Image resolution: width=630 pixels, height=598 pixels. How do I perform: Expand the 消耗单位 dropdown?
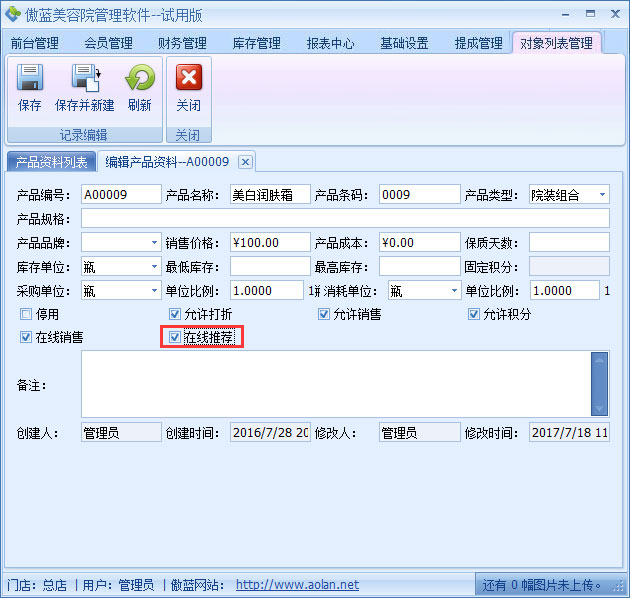[x=454, y=291]
